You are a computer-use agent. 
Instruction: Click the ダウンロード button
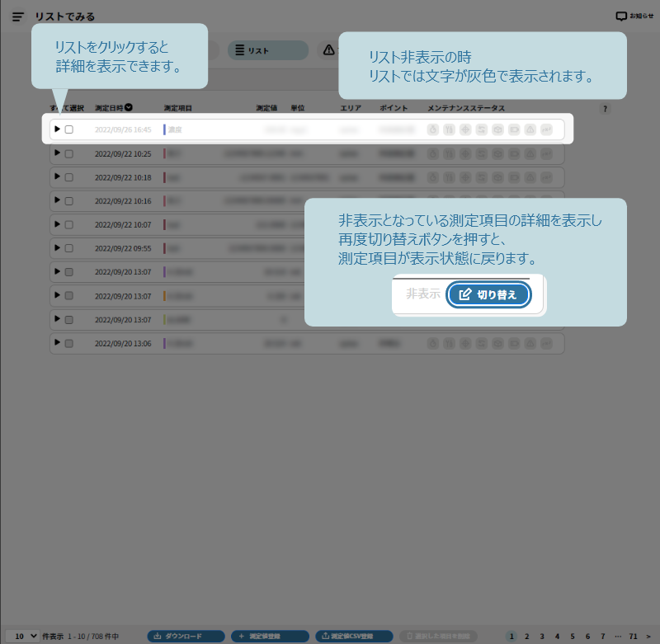[186, 636]
